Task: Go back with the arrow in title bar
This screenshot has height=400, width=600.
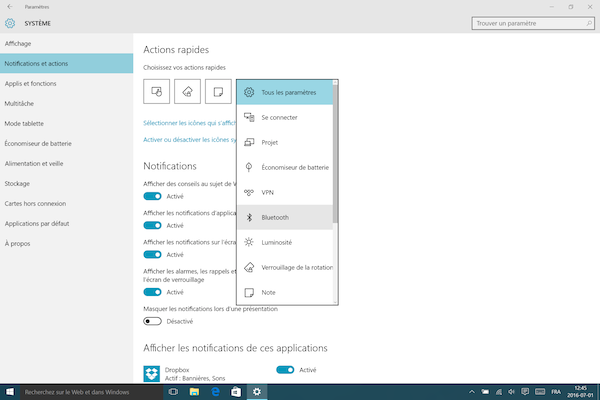Action: [x=10, y=7]
